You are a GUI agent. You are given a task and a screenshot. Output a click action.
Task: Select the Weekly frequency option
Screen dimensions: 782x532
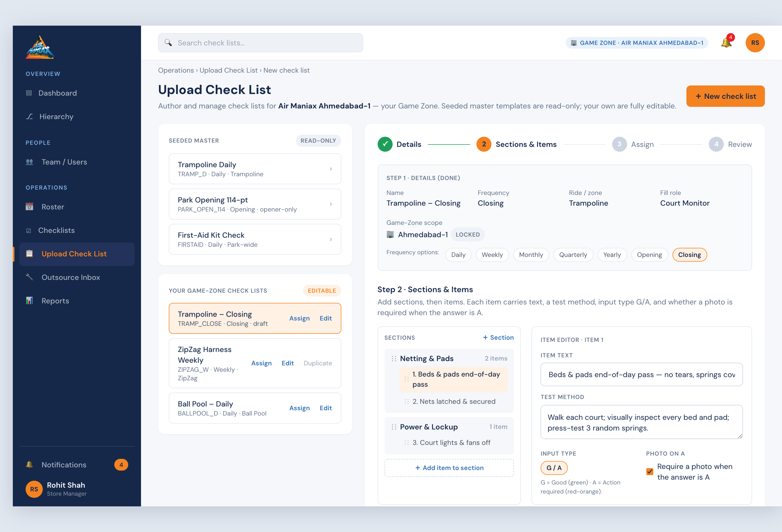(492, 255)
